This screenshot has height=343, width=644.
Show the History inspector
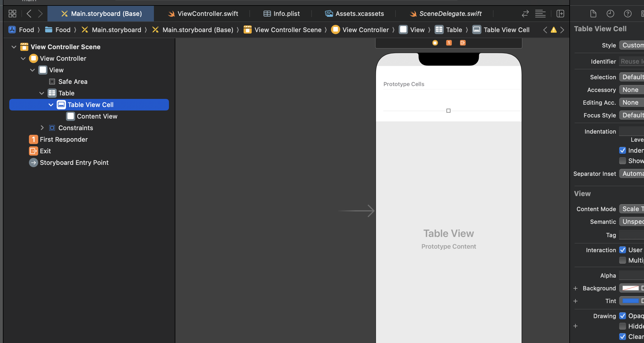point(610,14)
